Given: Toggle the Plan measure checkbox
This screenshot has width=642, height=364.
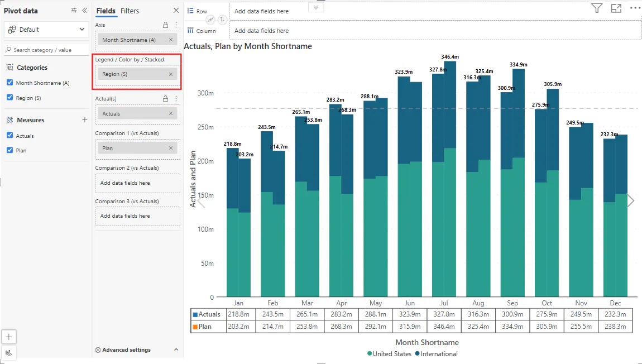Looking at the screenshot, I should click(9, 150).
